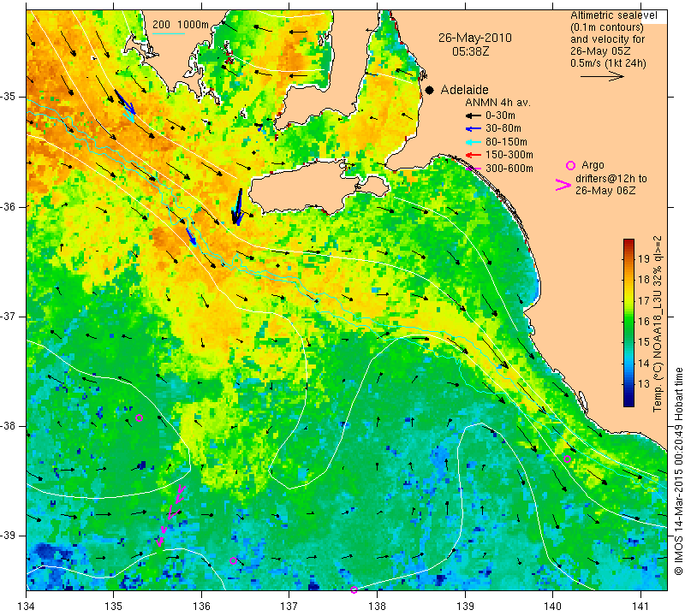Viewport: 685px width, 616px height.
Task: Click the cyan 80-150m legend arrow
Action: point(473,142)
